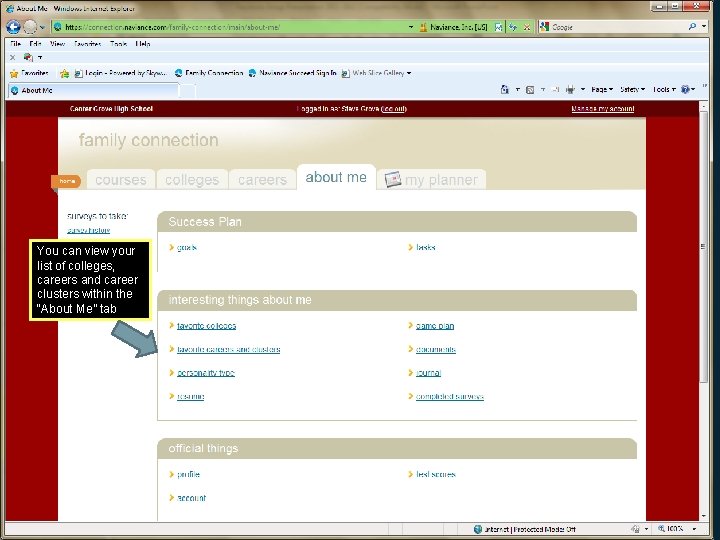Click the Add to Favorites bar icon

[x=64, y=73]
